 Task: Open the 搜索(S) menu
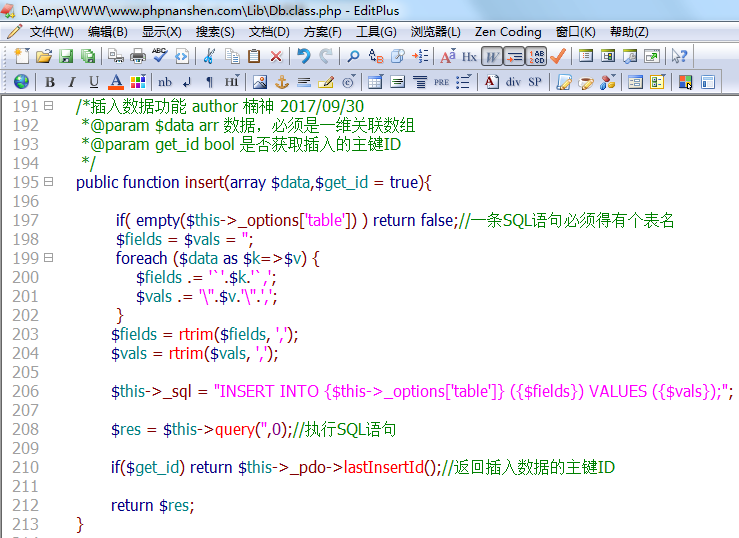click(215, 32)
